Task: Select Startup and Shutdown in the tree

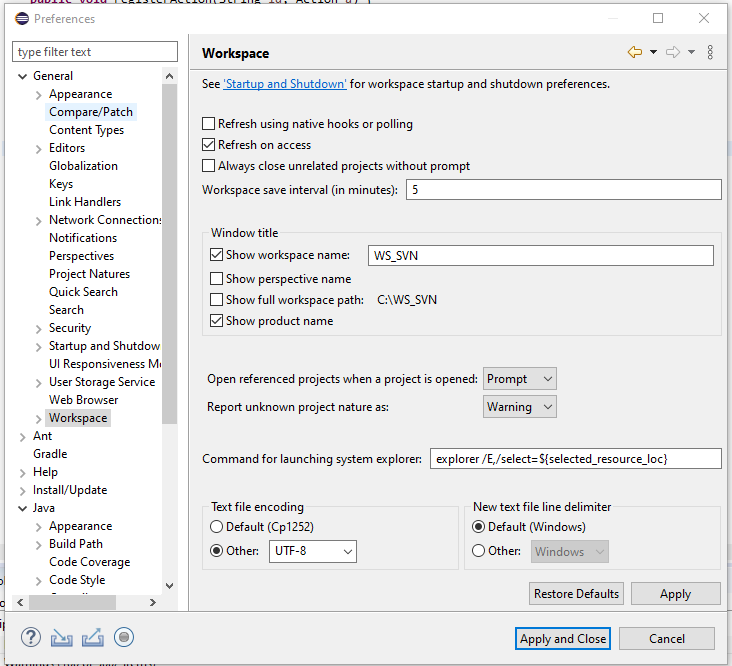Action: (x=104, y=346)
